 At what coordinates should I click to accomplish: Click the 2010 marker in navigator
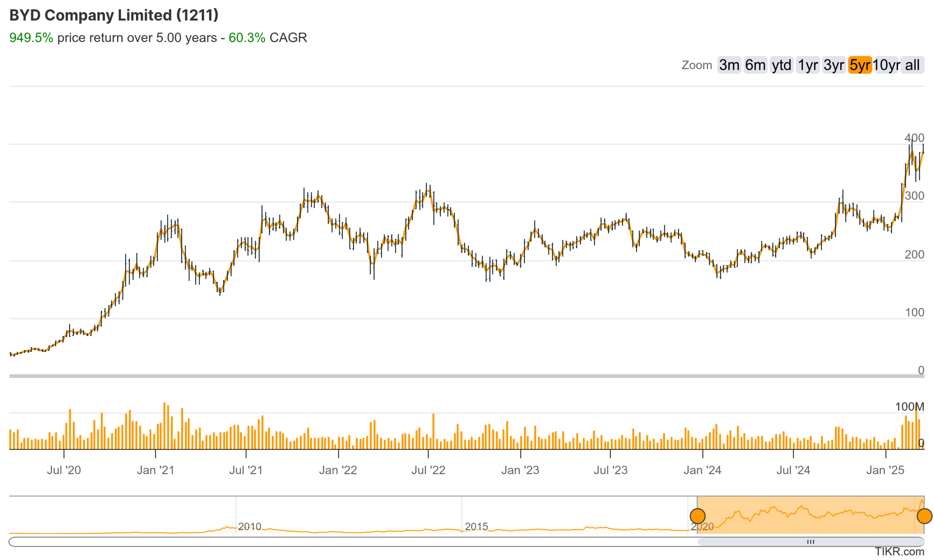250,526
